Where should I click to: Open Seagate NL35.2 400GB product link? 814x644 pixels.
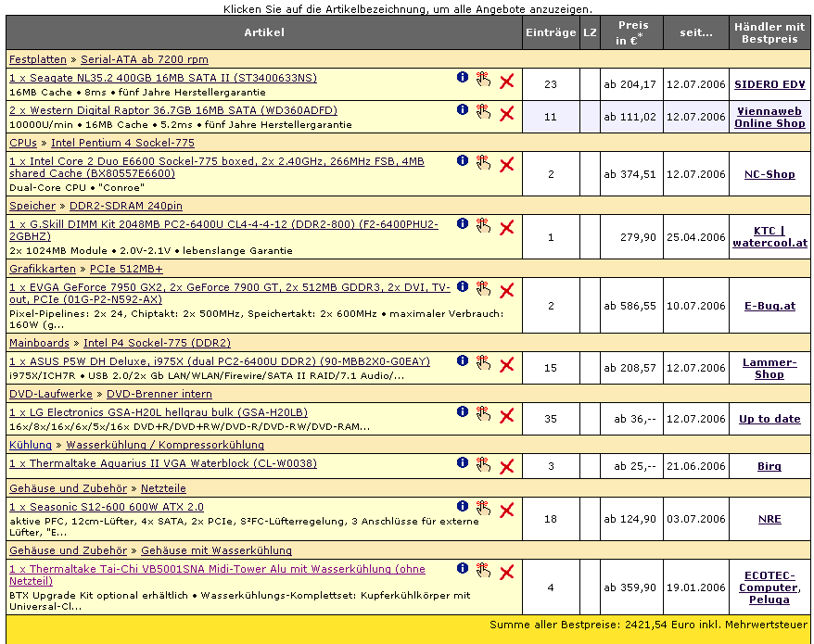[163, 78]
